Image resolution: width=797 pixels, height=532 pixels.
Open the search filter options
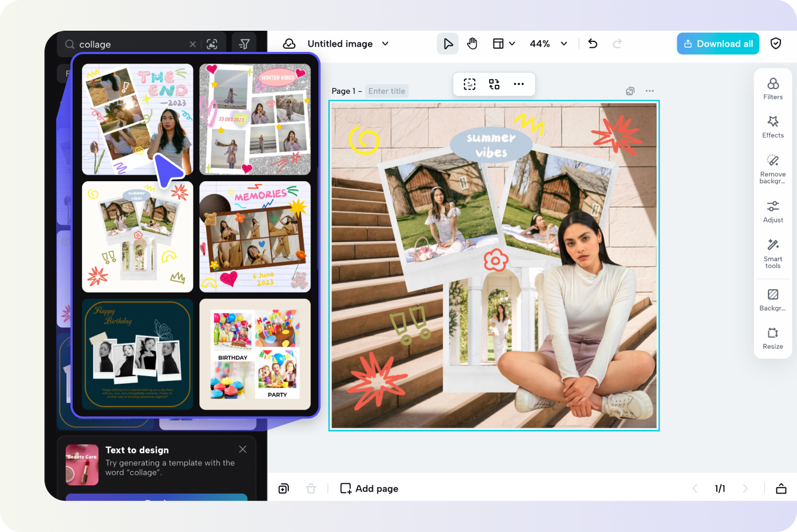coord(244,44)
